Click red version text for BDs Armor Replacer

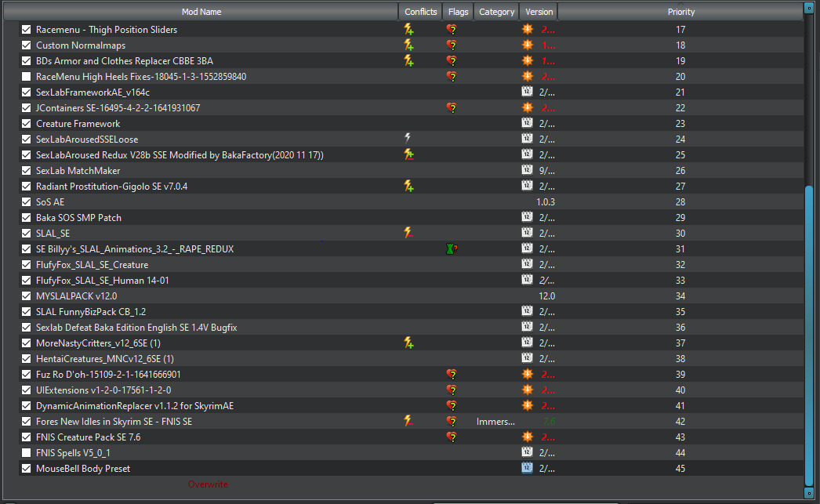tap(547, 60)
